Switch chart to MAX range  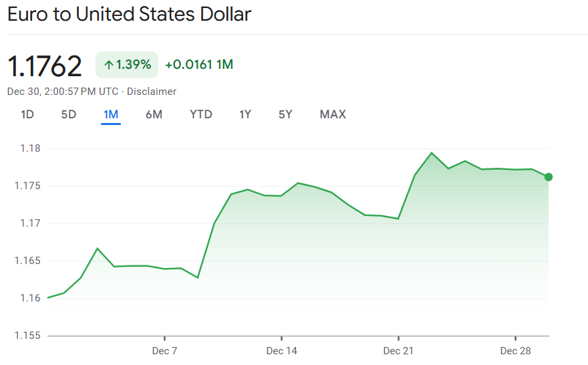[333, 114]
